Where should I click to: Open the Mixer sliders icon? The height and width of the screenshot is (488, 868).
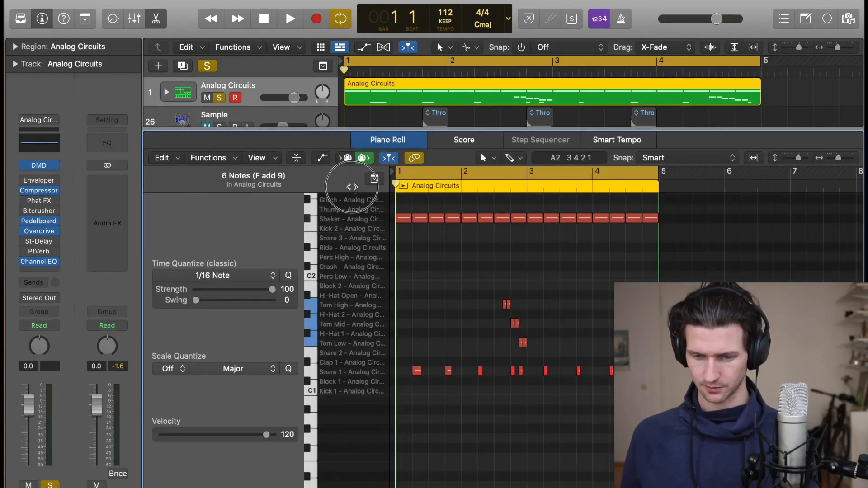[134, 19]
